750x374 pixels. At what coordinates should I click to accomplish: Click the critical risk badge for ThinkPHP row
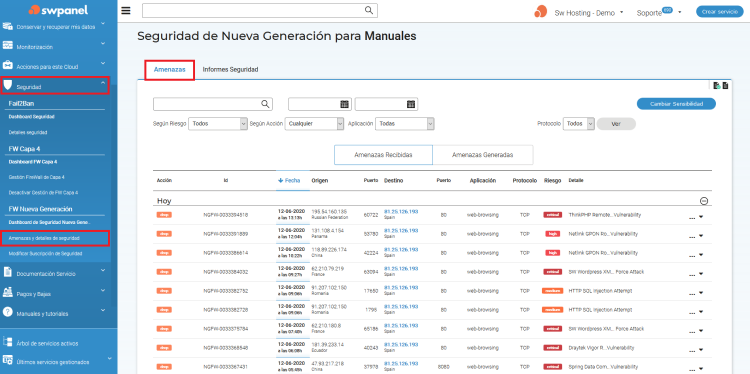click(552, 215)
